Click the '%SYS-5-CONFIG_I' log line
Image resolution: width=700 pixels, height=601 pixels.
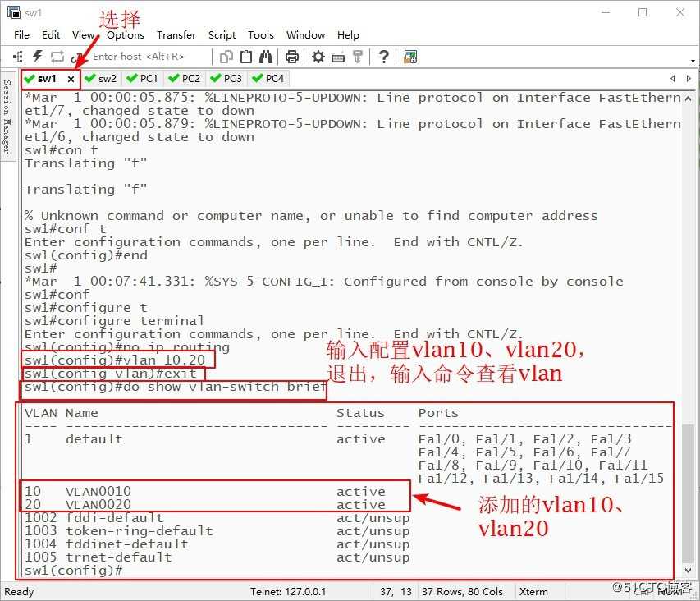pyautogui.click(x=324, y=282)
